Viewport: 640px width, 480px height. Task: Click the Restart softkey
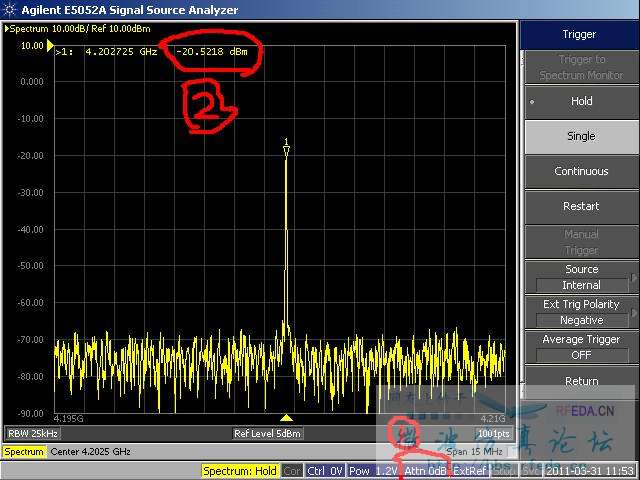click(581, 207)
